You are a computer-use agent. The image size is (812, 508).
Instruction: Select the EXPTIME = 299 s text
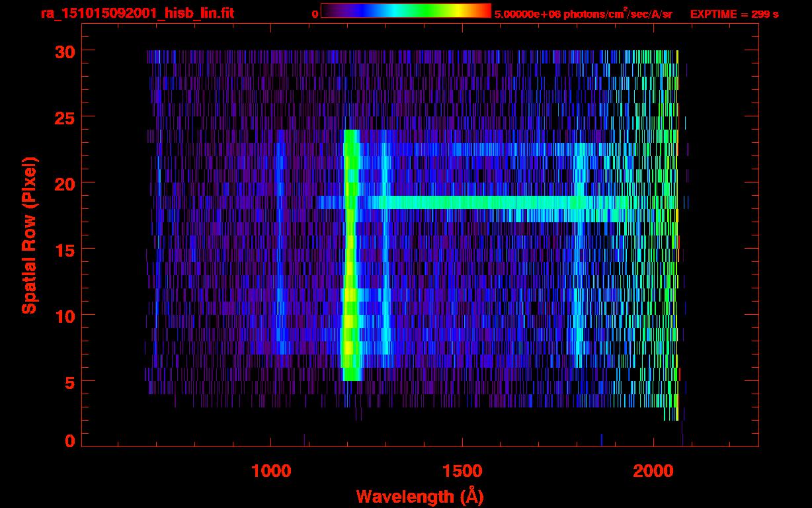pyautogui.click(x=734, y=14)
